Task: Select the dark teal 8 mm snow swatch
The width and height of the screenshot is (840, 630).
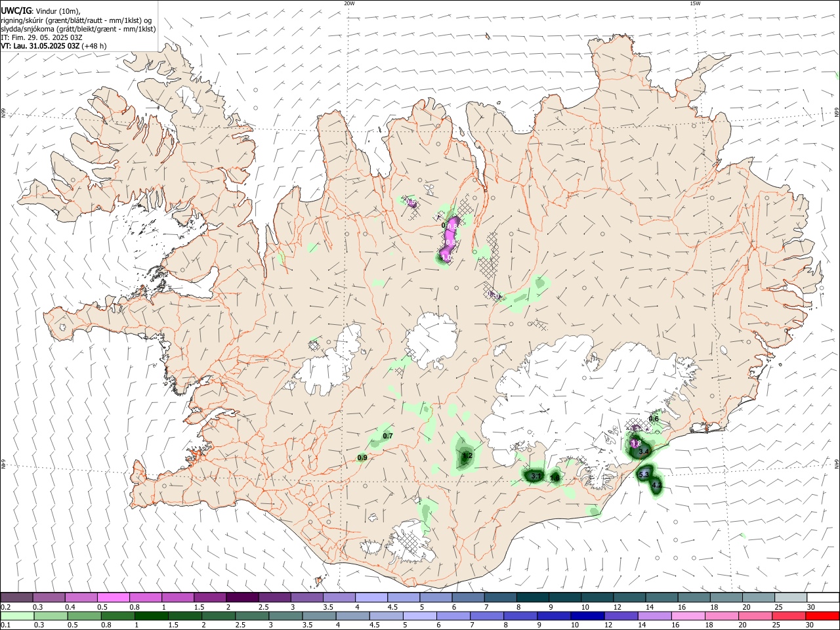Action: (x=533, y=597)
